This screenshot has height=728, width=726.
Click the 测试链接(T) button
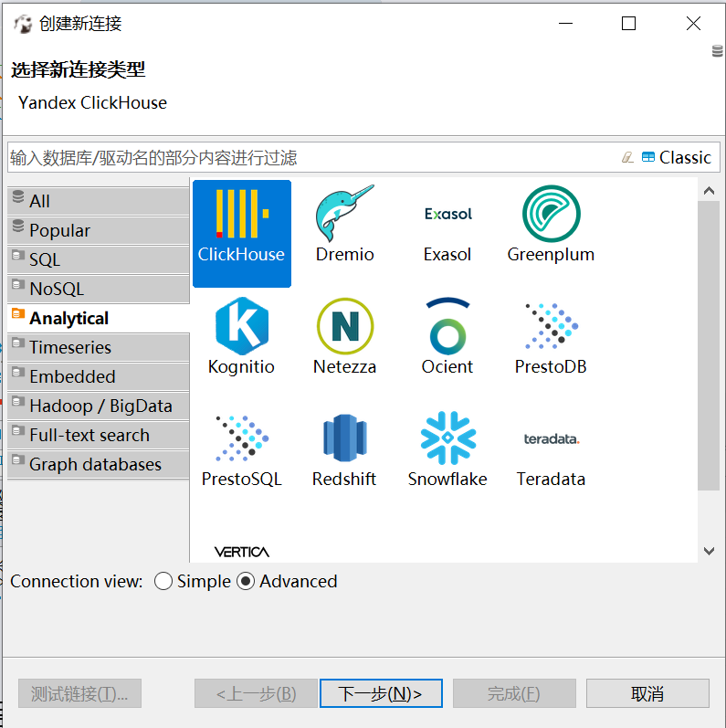coord(79,693)
